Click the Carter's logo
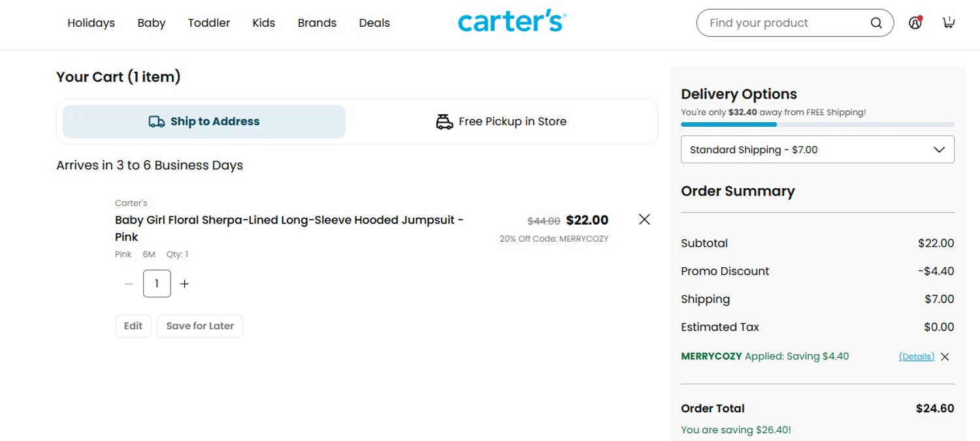The width and height of the screenshot is (980, 441). (512, 22)
